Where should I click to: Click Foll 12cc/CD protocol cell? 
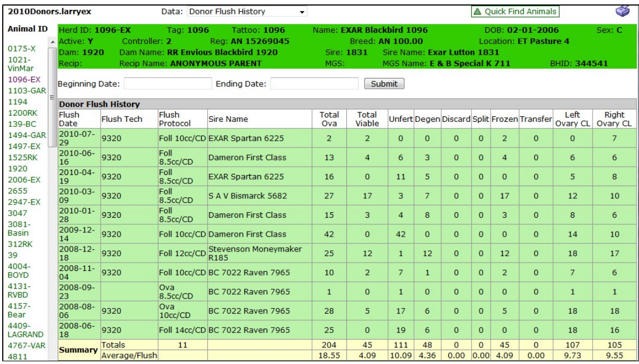182,254
